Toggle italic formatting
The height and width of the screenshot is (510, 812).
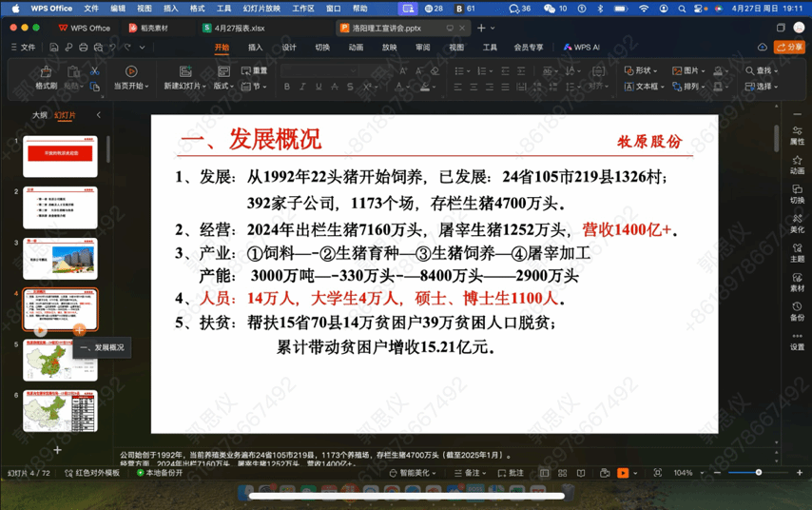[x=302, y=87]
